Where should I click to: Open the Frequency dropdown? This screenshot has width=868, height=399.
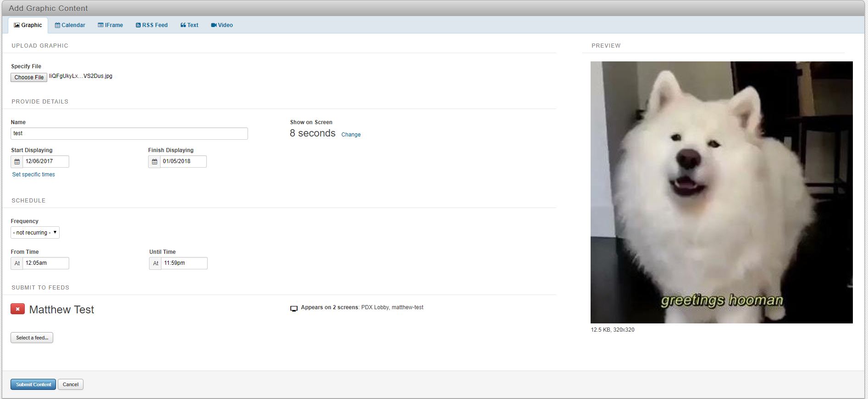click(35, 233)
